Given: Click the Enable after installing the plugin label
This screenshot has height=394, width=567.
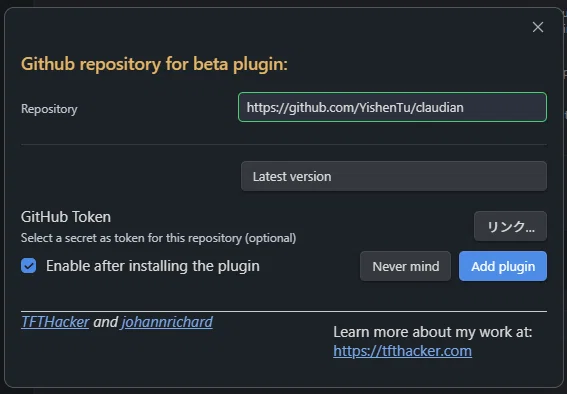Looking at the screenshot, I should 153,266.
